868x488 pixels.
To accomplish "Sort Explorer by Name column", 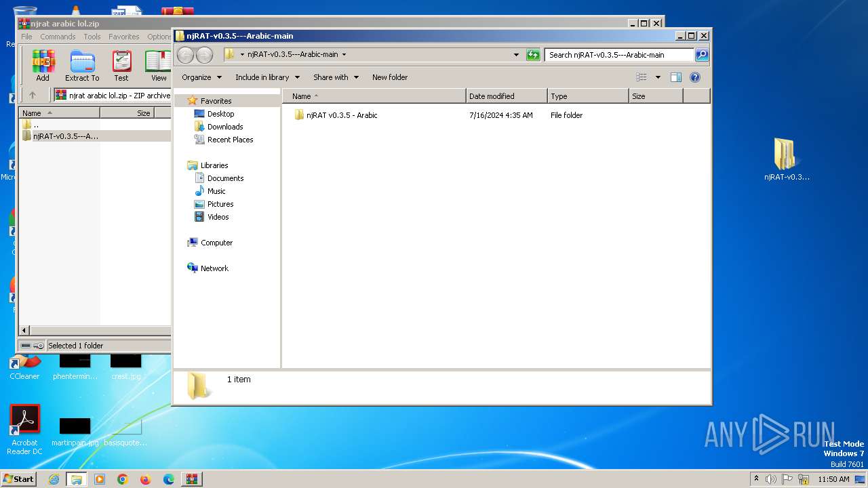I will (374, 96).
